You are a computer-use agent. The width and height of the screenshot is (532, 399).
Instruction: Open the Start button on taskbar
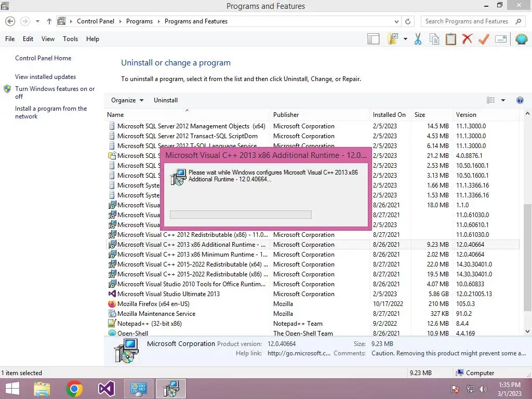tap(12, 389)
